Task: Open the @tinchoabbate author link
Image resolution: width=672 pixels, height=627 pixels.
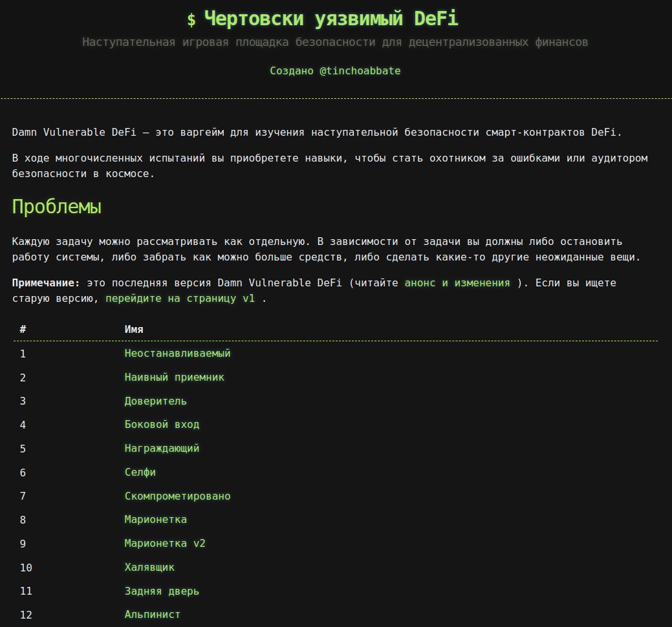Action: [x=360, y=71]
